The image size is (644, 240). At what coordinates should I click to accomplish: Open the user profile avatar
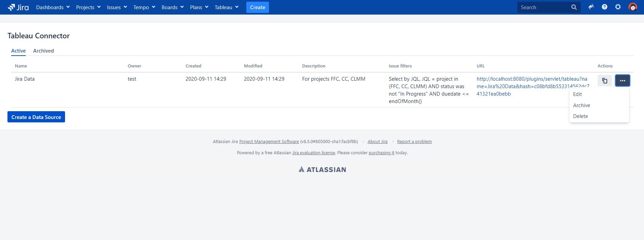633,7
